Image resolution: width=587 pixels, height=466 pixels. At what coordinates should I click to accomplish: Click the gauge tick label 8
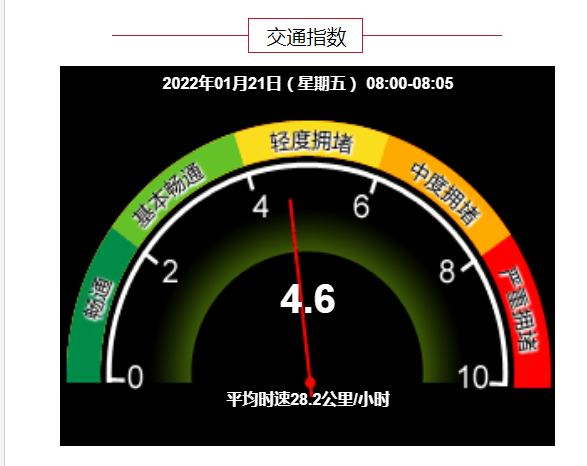click(x=447, y=271)
